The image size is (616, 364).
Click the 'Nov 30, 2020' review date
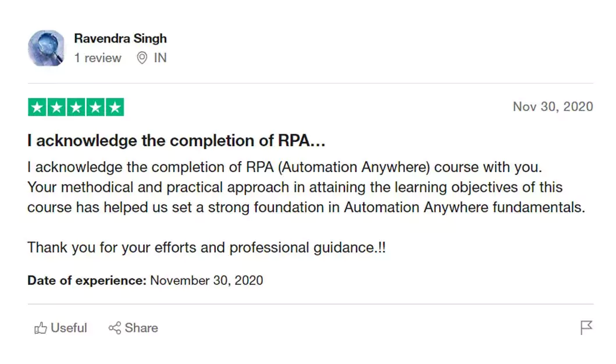(x=553, y=107)
